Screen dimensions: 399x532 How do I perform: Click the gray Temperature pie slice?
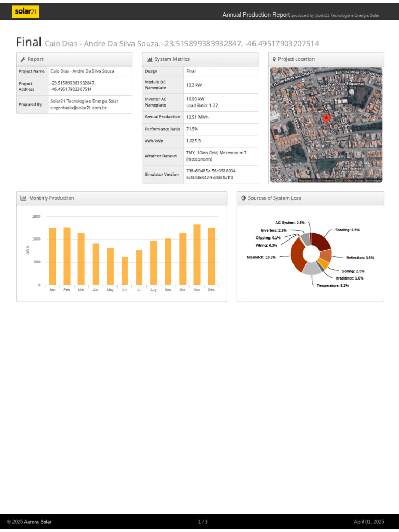[312, 269]
